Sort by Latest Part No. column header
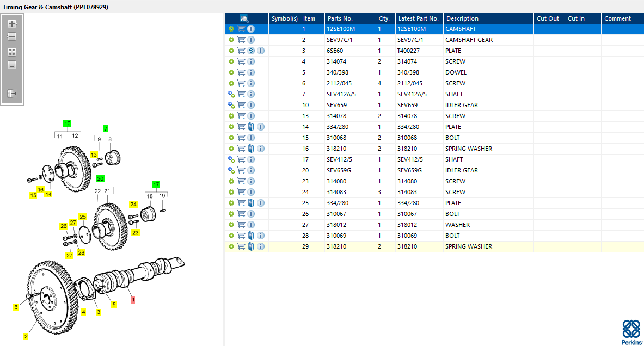The width and height of the screenshot is (644, 346). 419,18
